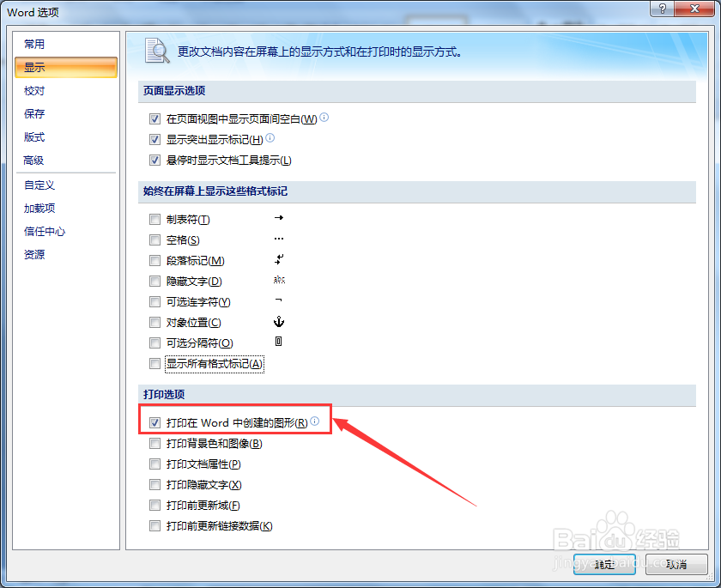Check 打印前更新域 option

tap(155, 506)
